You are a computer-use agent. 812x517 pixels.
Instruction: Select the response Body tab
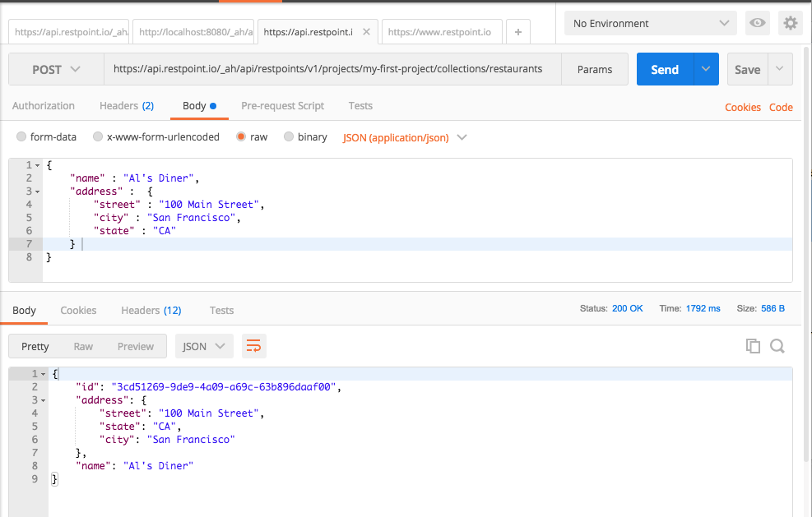25,310
